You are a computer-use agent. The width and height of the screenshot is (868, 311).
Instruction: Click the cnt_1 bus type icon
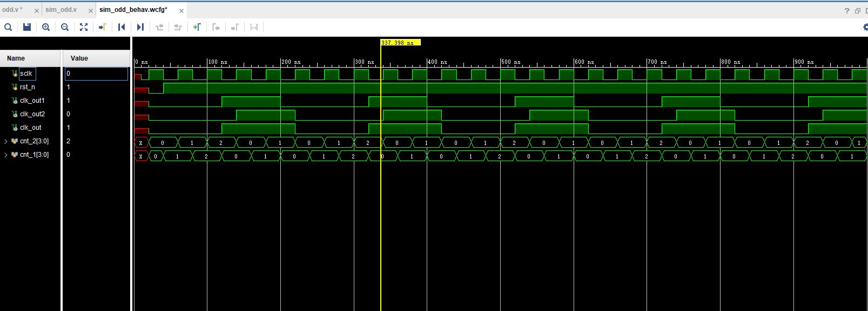[x=15, y=155]
